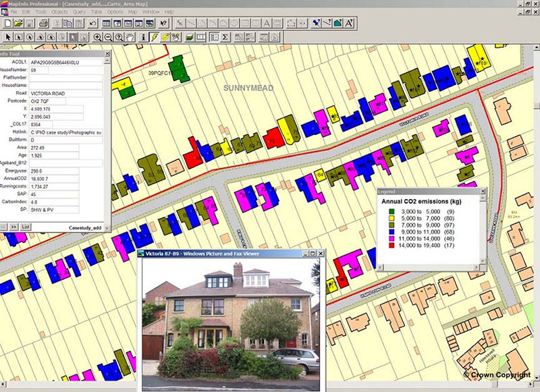Select the Info tool icon
The image size is (540, 392).
(143, 36)
